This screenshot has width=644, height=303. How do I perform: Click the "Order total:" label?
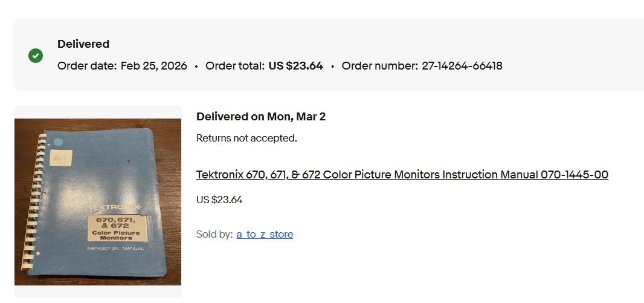(235, 66)
